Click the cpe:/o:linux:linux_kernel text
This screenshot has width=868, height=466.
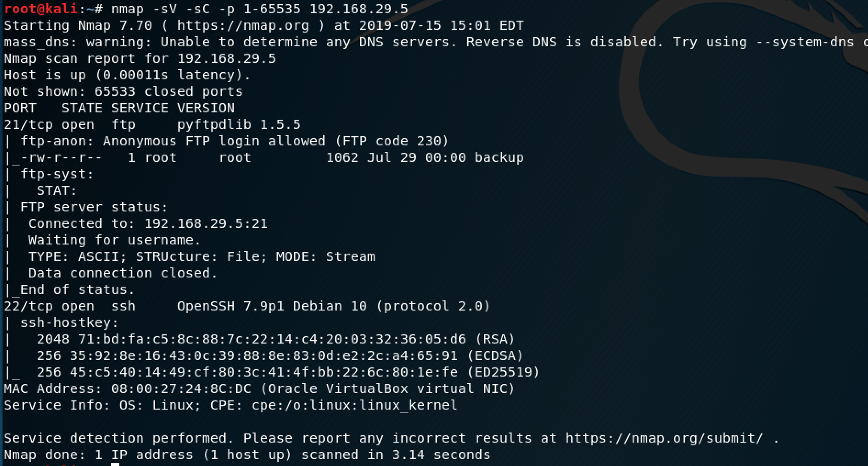tap(354, 405)
